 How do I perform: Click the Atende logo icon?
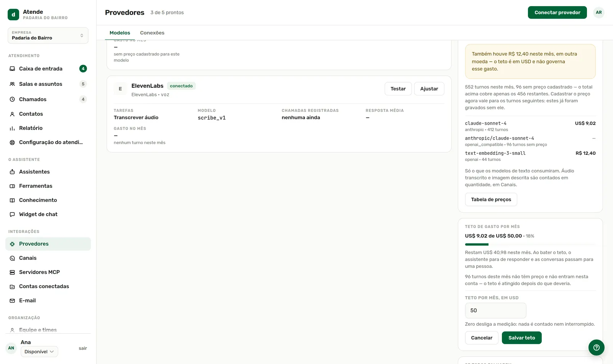(x=13, y=15)
